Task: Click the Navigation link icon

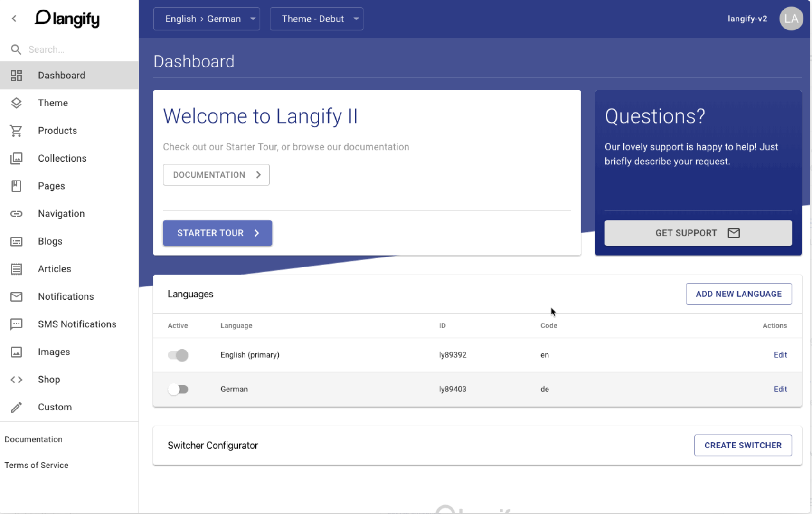Action: tap(17, 214)
